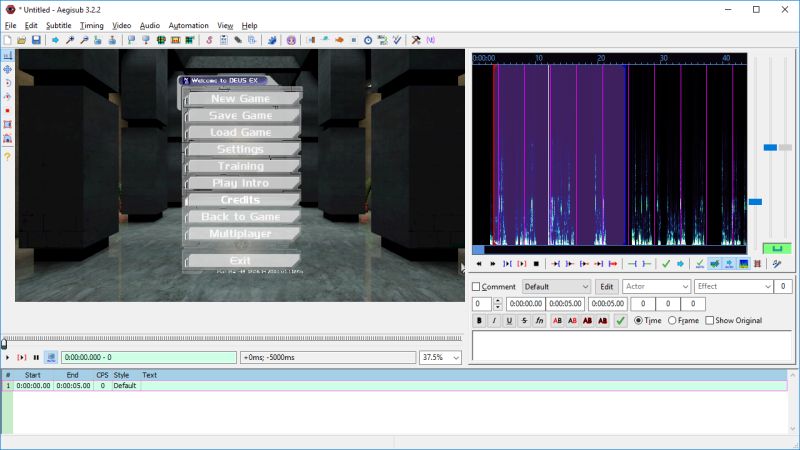Toggle video autoscroll button near pause
This screenshot has height=450, width=800.
pos(51,357)
